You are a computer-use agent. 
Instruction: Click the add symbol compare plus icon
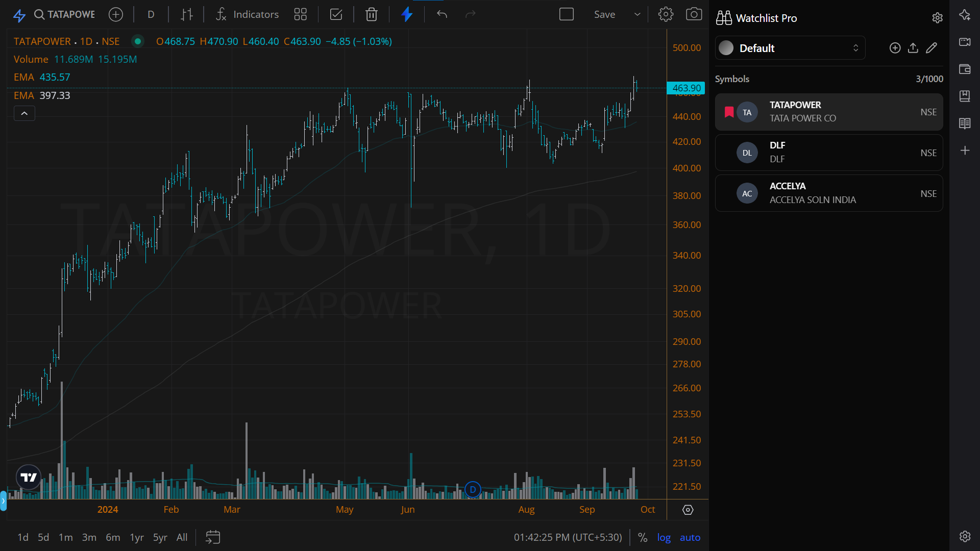(x=116, y=14)
